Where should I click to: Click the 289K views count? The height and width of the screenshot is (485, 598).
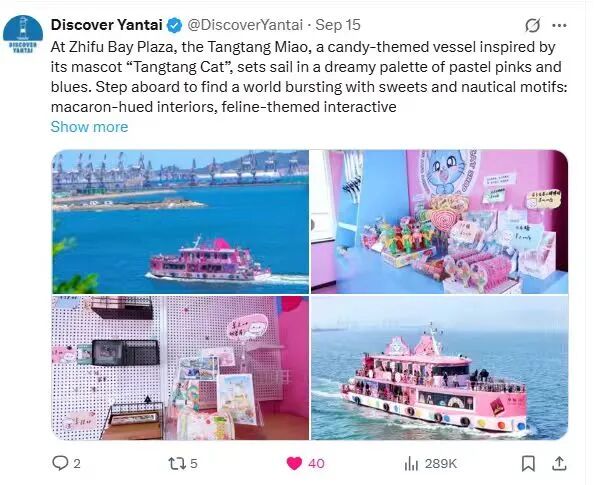pyautogui.click(x=440, y=464)
